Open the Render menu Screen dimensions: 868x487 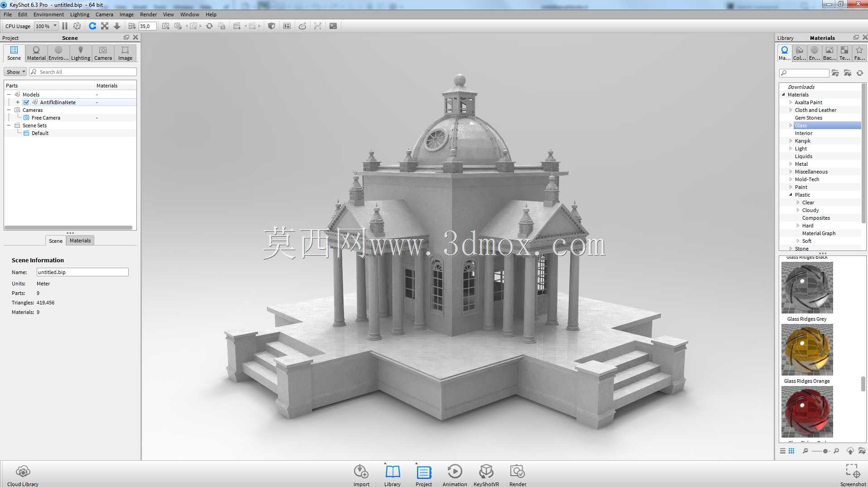pyautogui.click(x=148, y=14)
